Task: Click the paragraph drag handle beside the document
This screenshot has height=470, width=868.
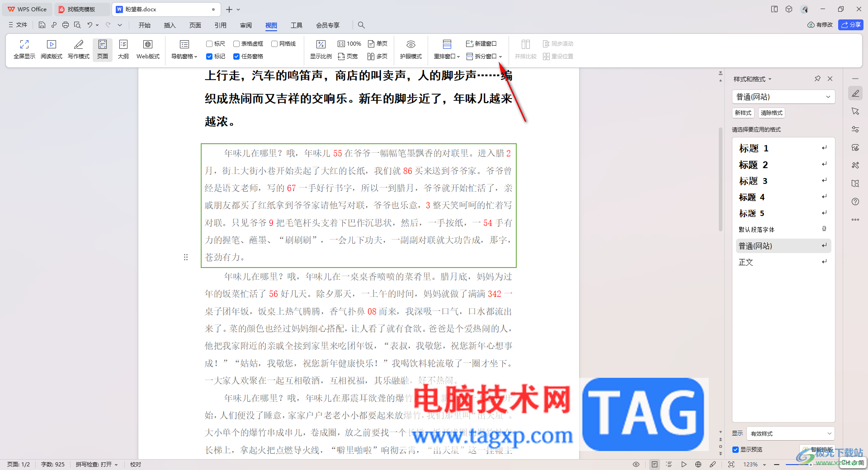Action: tap(186, 257)
